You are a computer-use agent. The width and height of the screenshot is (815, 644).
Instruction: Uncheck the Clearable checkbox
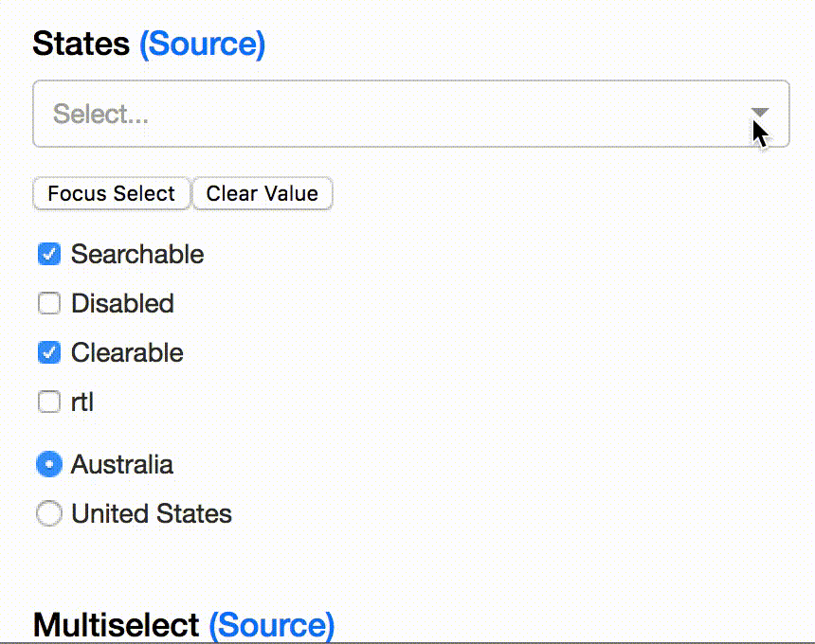pos(48,352)
